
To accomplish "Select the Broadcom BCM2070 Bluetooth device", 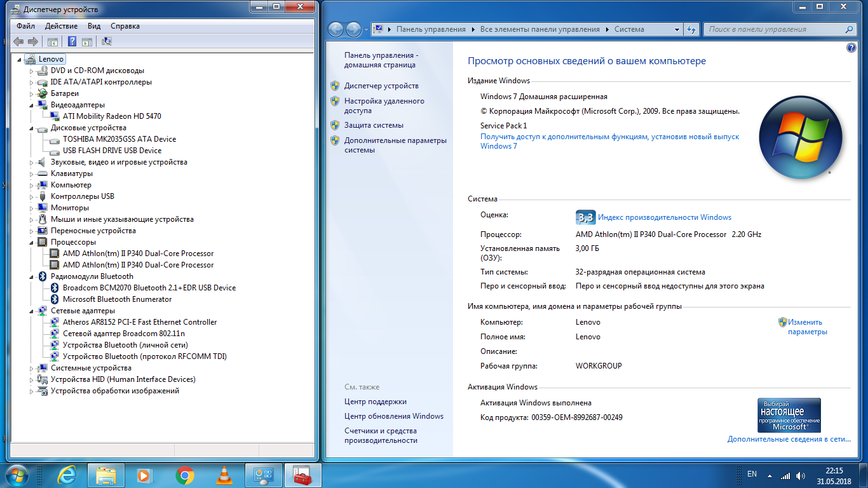I will pos(149,288).
